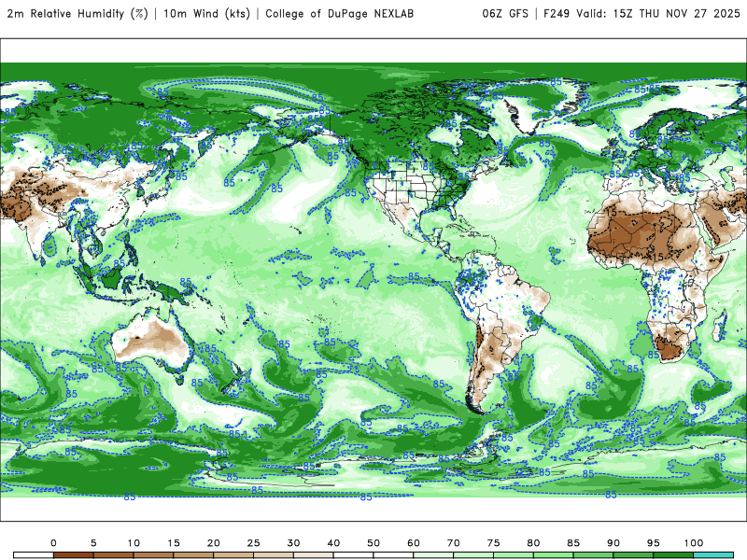Select the 70–75 light green legend swatch
The width and height of the screenshot is (747, 560).
point(473,555)
